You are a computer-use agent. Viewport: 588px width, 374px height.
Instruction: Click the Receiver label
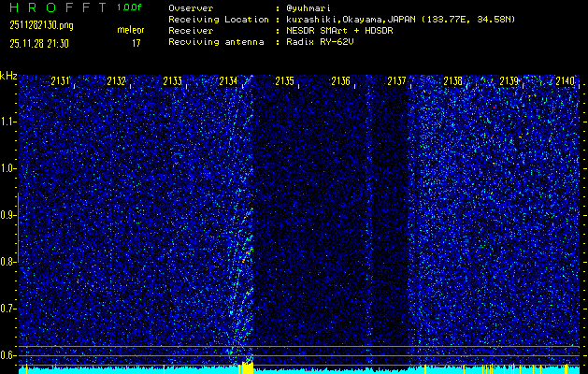coord(191,31)
